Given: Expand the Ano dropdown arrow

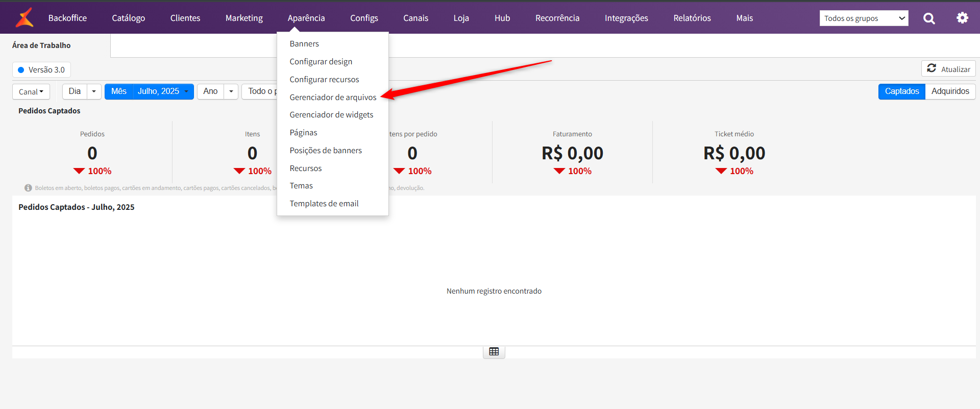Looking at the screenshot, I should click(x=231, y=91).
